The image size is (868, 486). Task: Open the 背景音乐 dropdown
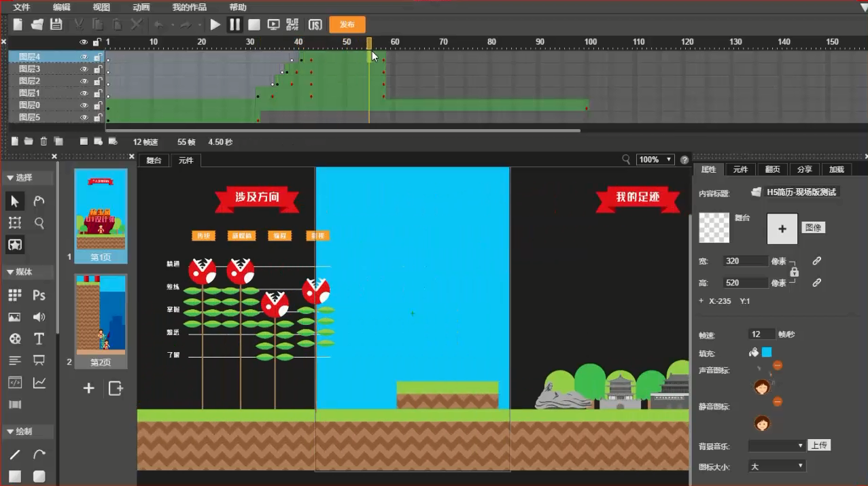(776, 446)
